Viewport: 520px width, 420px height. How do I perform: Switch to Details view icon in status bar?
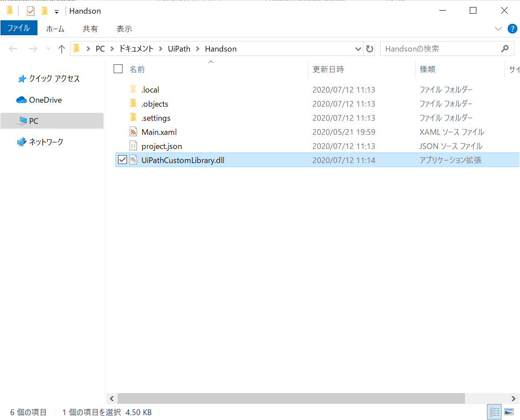494,412
